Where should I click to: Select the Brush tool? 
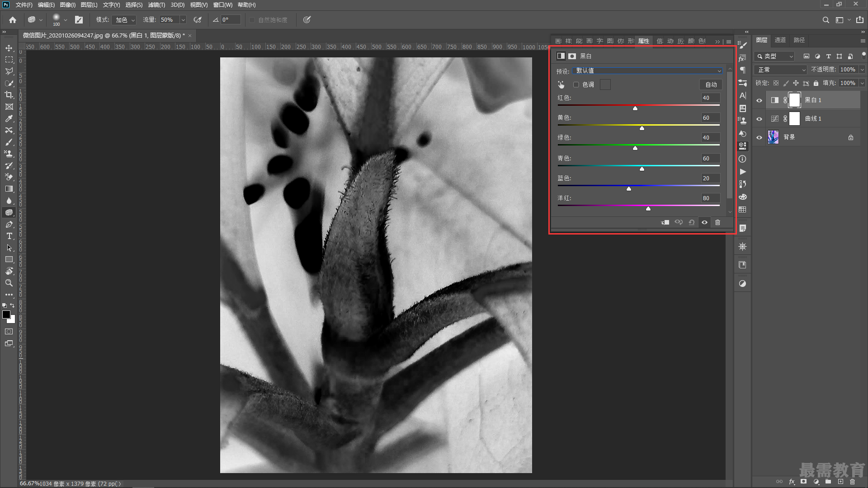pyautogui.click(x=9, y=142)
